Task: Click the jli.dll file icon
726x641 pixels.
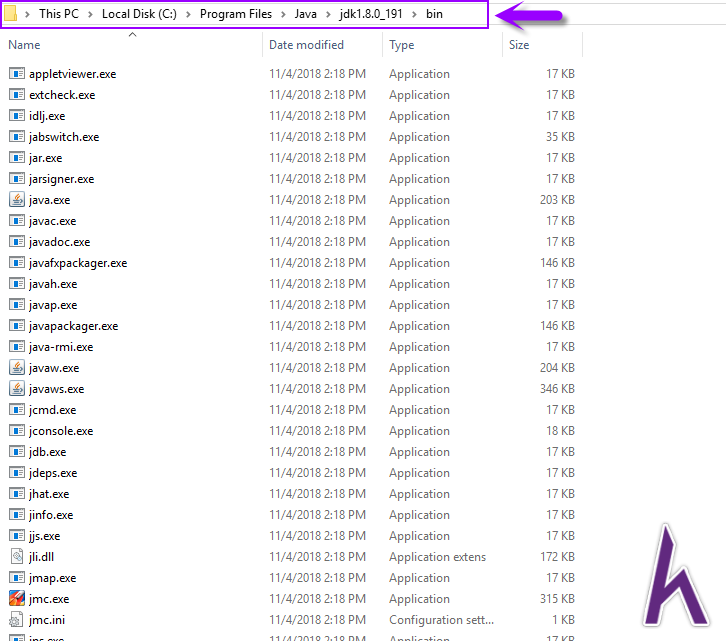Action: click(17, 556)
